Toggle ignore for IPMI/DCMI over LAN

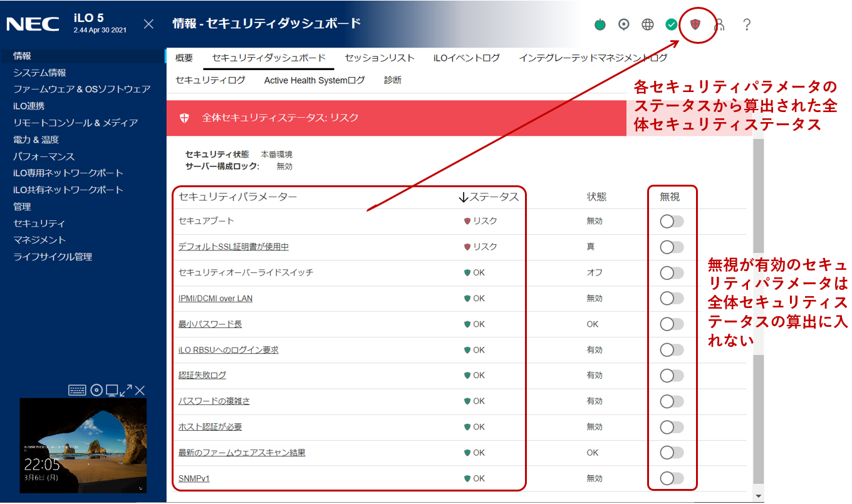[x=672, y=298]
